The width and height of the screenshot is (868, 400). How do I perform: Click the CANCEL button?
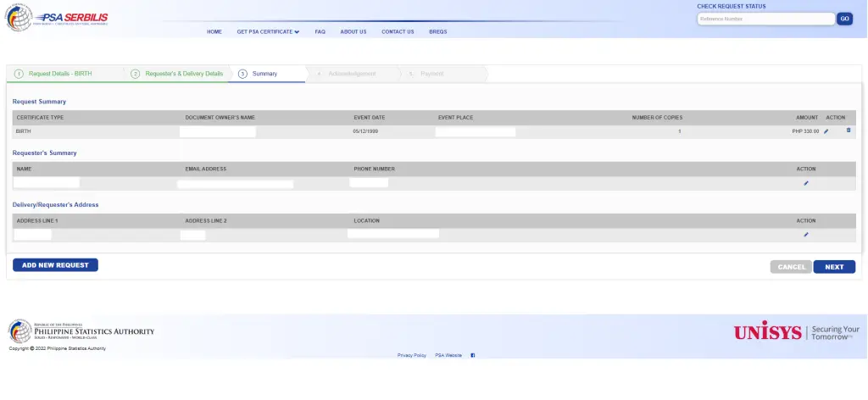tap(791, 267)
